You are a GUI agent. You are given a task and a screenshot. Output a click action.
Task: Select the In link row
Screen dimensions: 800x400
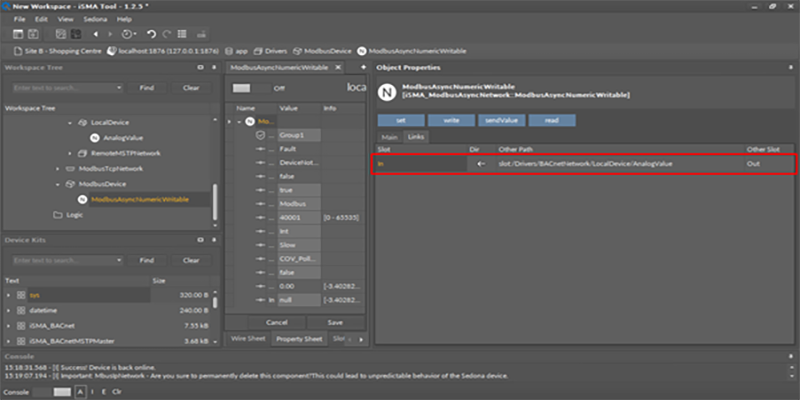click(x=584, y=164)
